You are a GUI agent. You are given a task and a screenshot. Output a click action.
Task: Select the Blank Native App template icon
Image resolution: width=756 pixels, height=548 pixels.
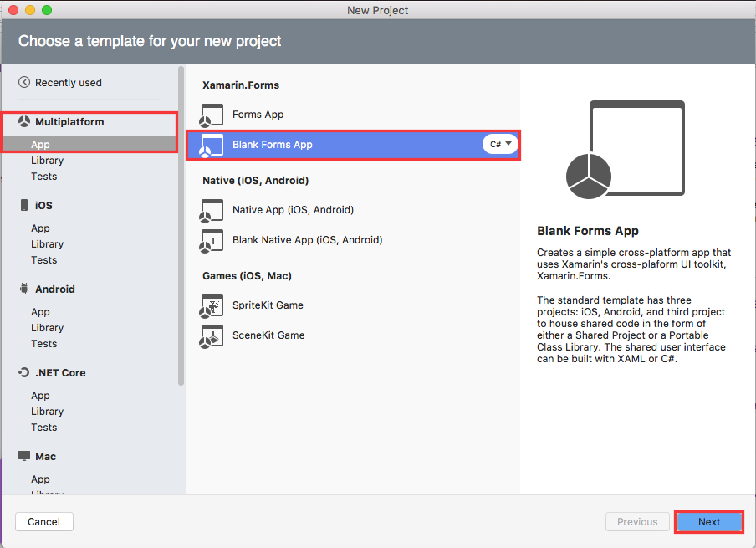211,240
